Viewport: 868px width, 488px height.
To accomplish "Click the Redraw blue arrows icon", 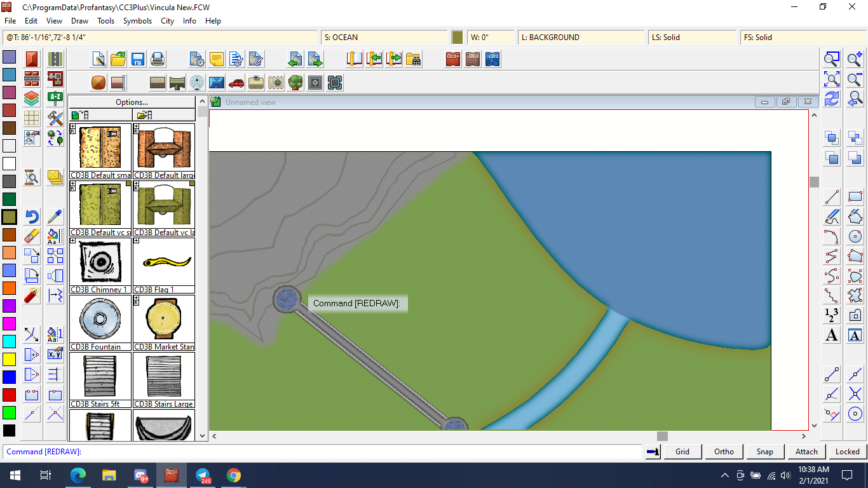I will (x=832, y=99).
